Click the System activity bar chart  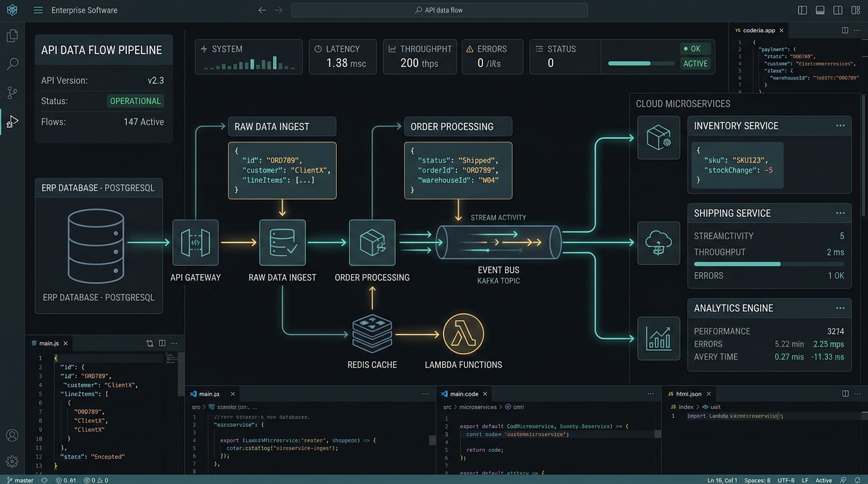249,64
